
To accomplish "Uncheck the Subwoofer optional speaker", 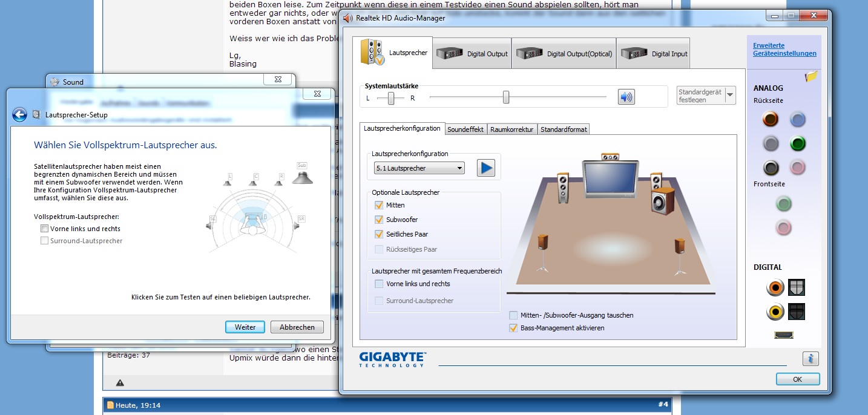I will (x=379, y=220).
